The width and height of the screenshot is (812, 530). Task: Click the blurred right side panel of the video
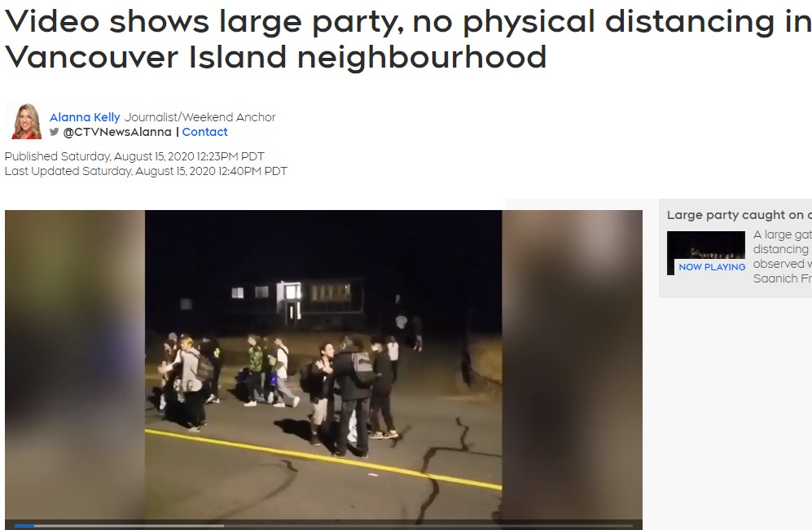[x=573, y=365]
